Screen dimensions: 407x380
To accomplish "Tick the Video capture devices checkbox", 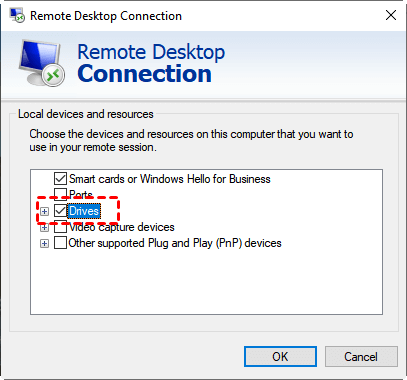I will (60, 227).
